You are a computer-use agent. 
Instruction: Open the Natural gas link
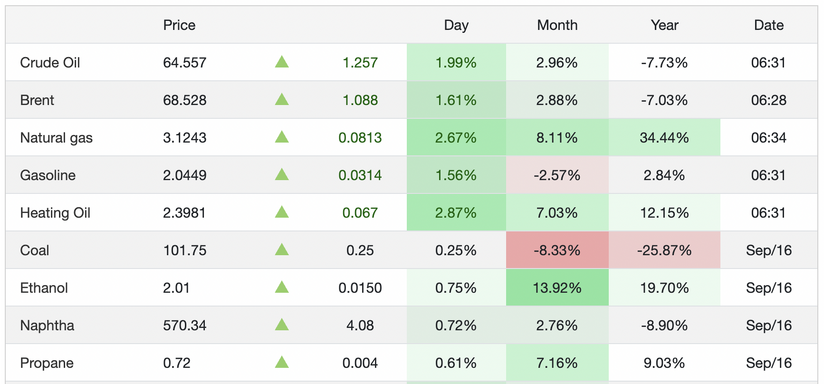click(x=56, y=138)
